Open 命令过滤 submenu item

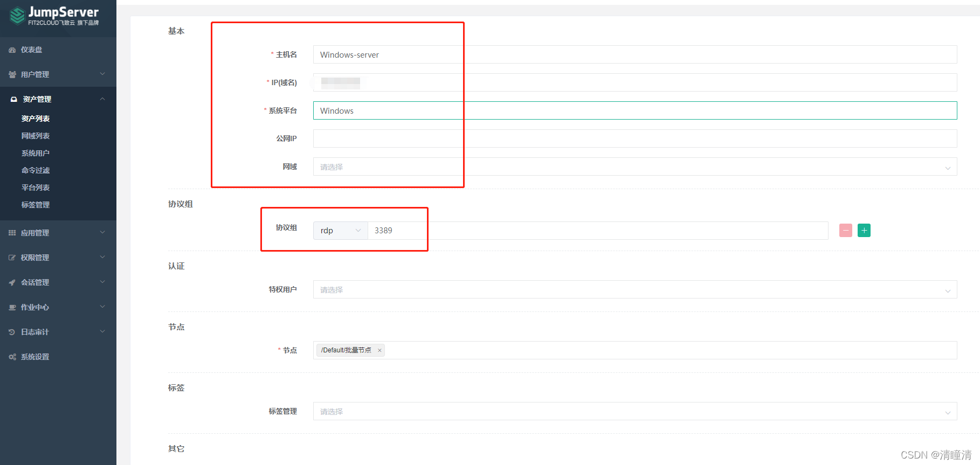click(36, 170)
